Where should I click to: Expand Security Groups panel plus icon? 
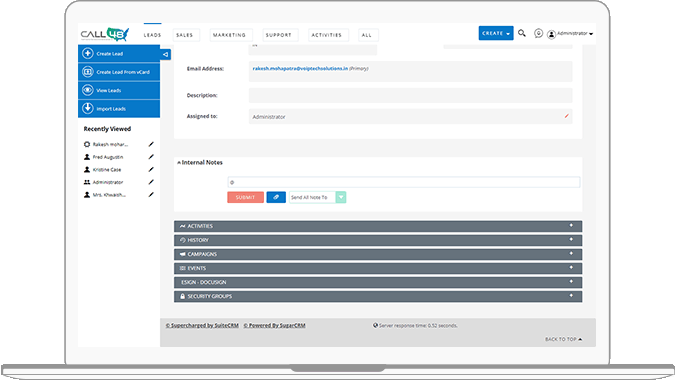(571, 296)
